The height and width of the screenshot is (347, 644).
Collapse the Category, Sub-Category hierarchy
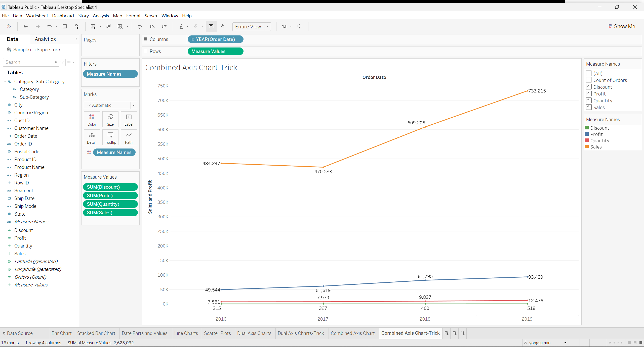tap(5, 82)
